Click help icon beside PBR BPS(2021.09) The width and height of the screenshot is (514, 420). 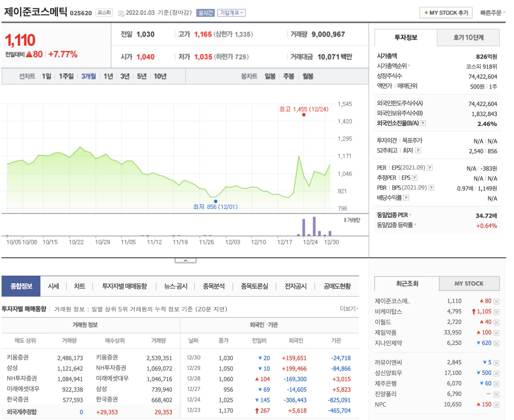(x=431, y=188)
